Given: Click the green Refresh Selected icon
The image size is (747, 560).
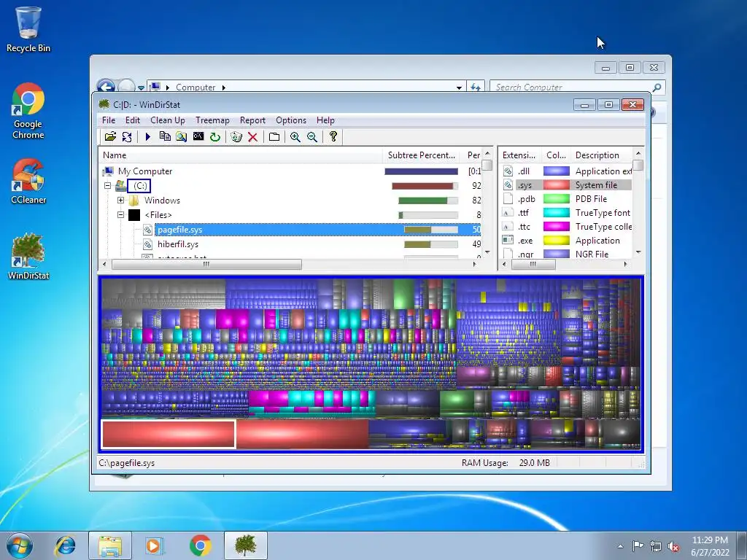Looking at the screenshot, I should click(215, 137).
